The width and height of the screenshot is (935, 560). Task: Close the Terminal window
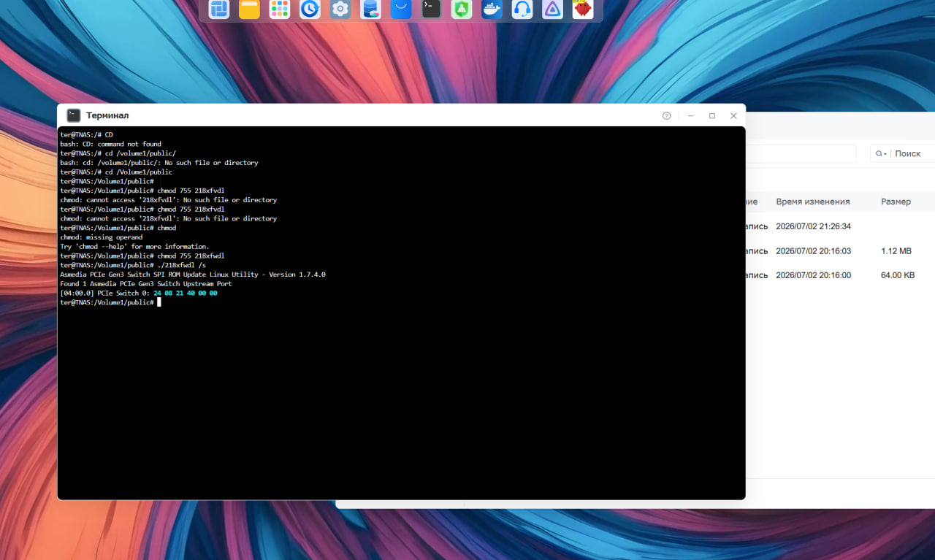(733, 115)
